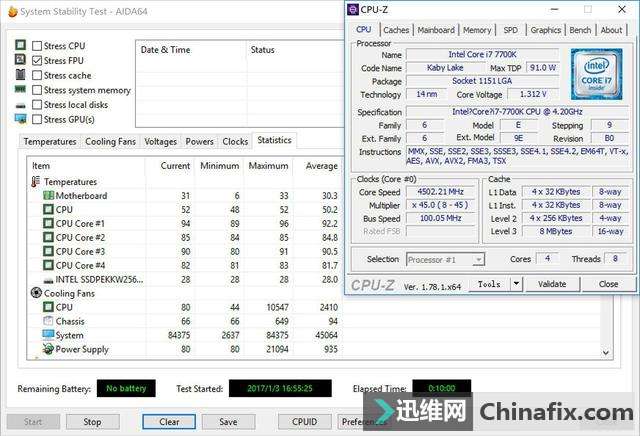Switch to the Clocks tab

pyautogui.click(x=235, y=142)
